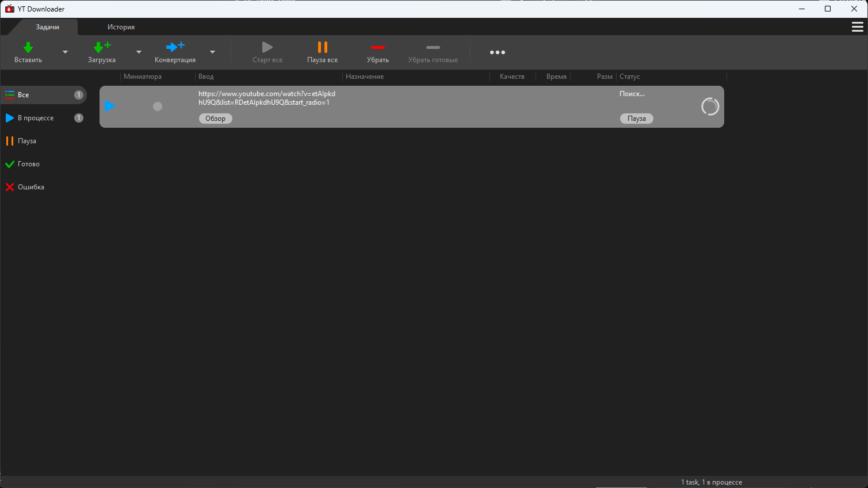Click the blue play arrow on task row
Viewport: 868px width, 488px height.
(x=110, y=106)
